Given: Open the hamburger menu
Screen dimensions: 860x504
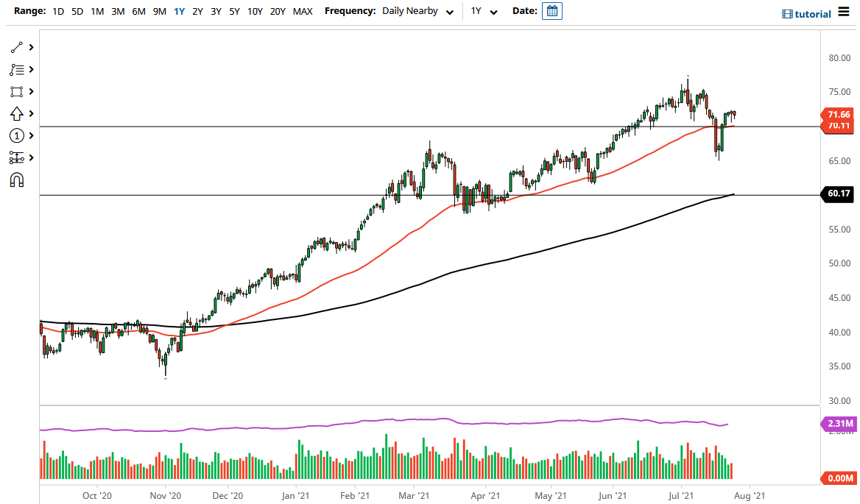Looking at the screenshot, I should tap(845, 13).
